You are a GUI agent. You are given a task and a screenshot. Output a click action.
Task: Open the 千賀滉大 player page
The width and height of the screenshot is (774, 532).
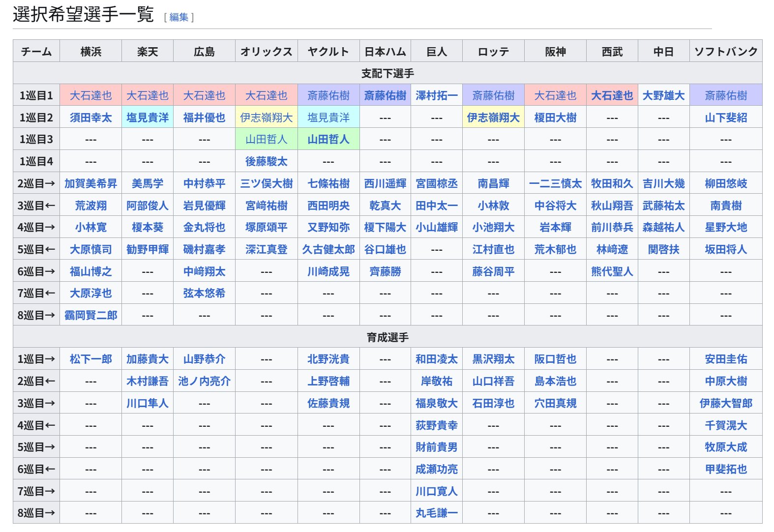725,425
